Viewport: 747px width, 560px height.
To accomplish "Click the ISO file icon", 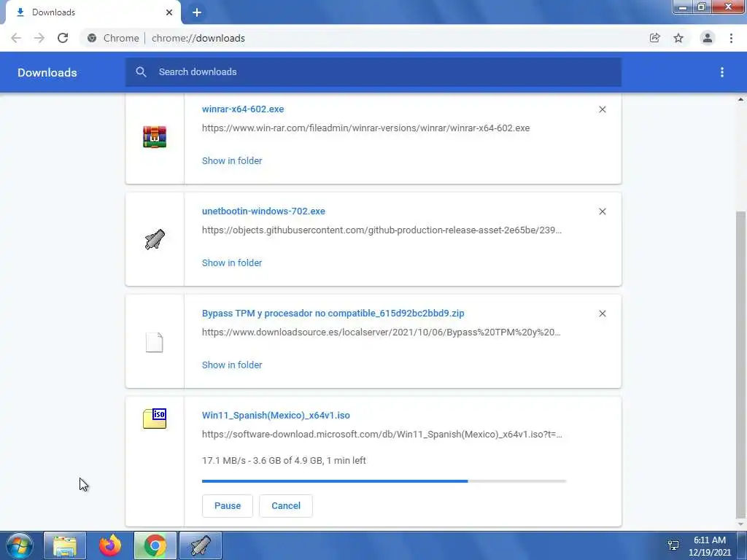I will point(155,419).
